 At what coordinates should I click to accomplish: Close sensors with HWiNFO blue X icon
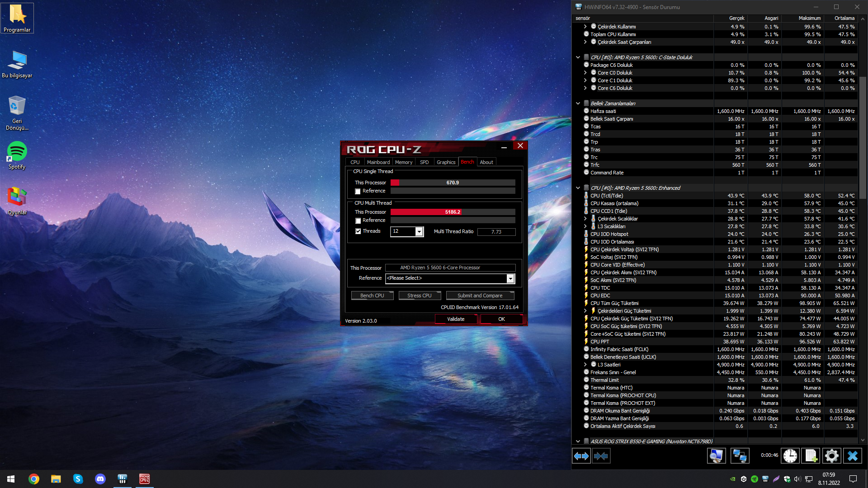click(853, 456)
